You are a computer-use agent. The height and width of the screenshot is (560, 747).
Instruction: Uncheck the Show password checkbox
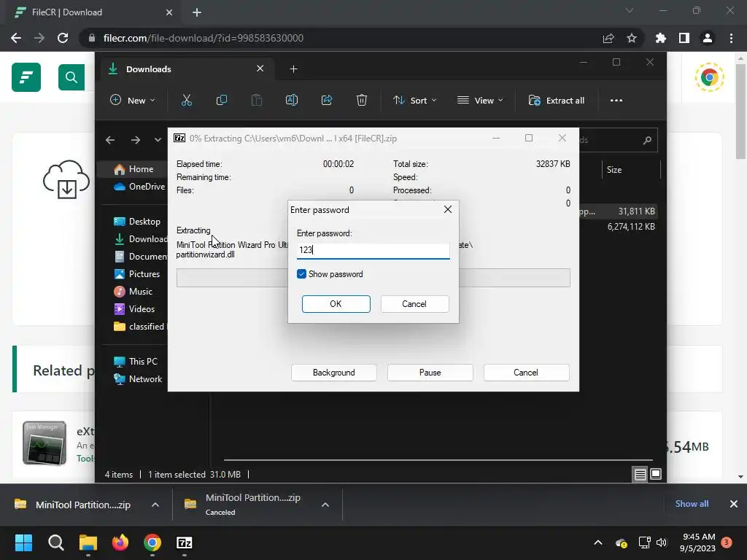(x=301, y=274)
